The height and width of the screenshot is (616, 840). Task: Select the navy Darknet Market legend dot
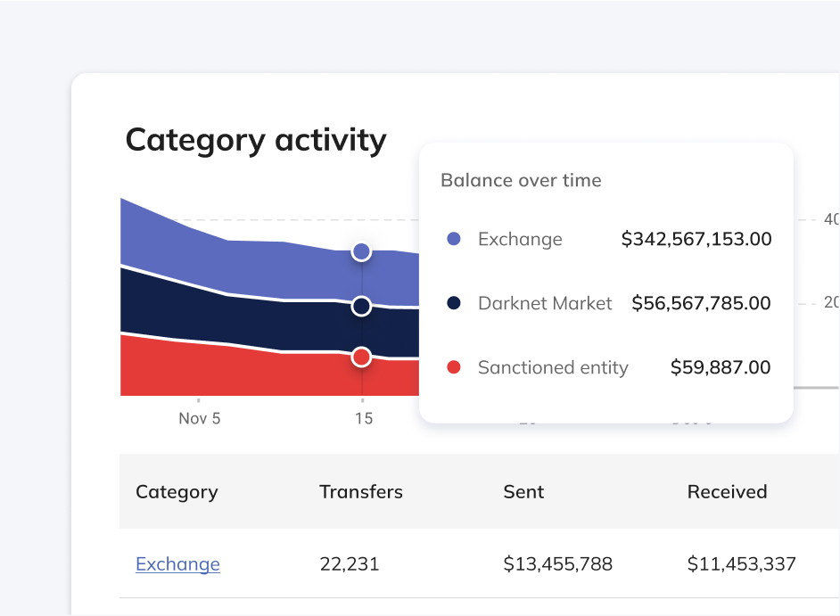click(454, 303)
